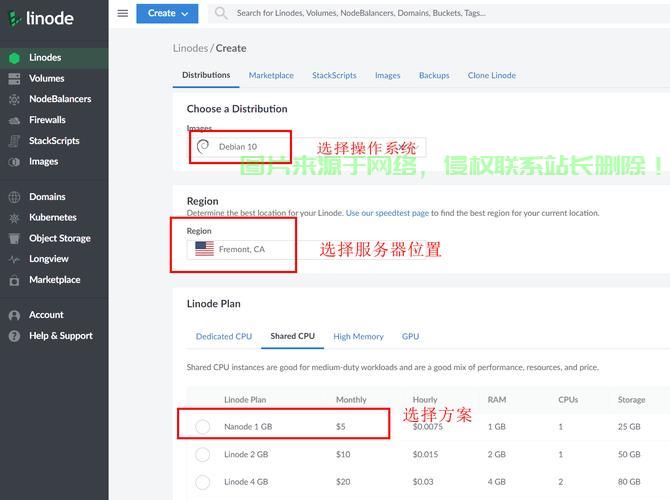
Task: Click the Storage column header
Action: coord(632,400)
